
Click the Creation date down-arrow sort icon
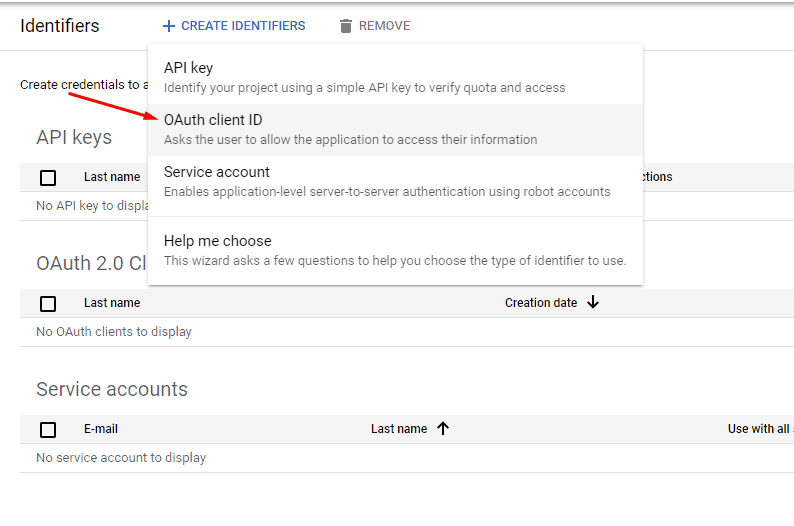coord(593,302)
